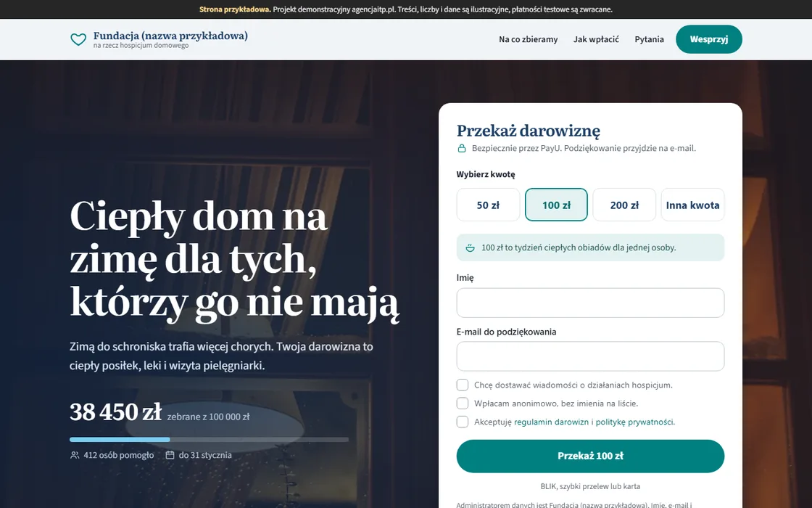Click the 38 450 zł collected amount
The height and width of the screenshot is (508, 812).
115,412
